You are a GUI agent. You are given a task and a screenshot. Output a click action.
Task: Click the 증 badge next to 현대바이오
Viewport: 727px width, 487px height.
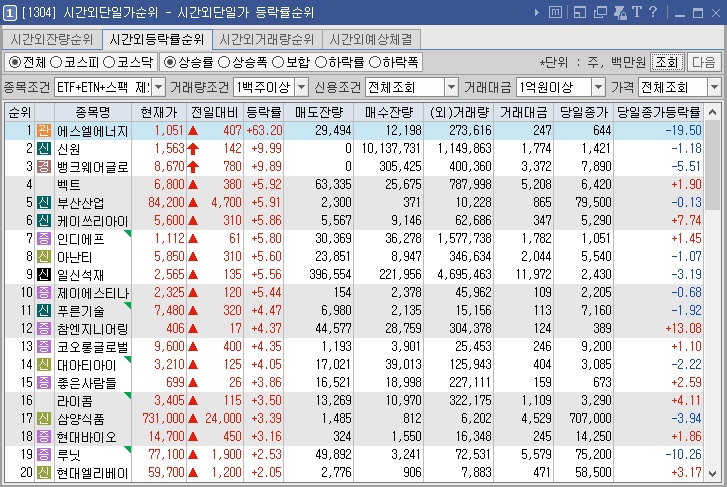(x=44, y=437)
